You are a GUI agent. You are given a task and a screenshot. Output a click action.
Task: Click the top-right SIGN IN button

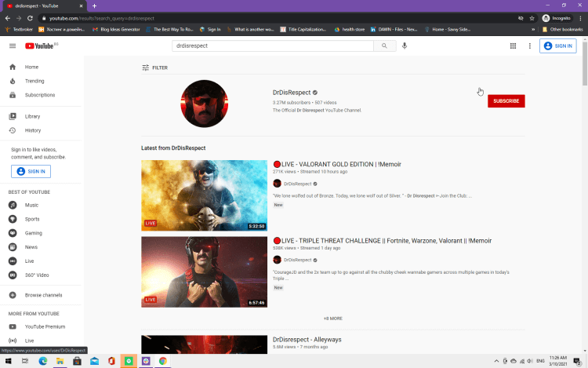pos(557,46)
